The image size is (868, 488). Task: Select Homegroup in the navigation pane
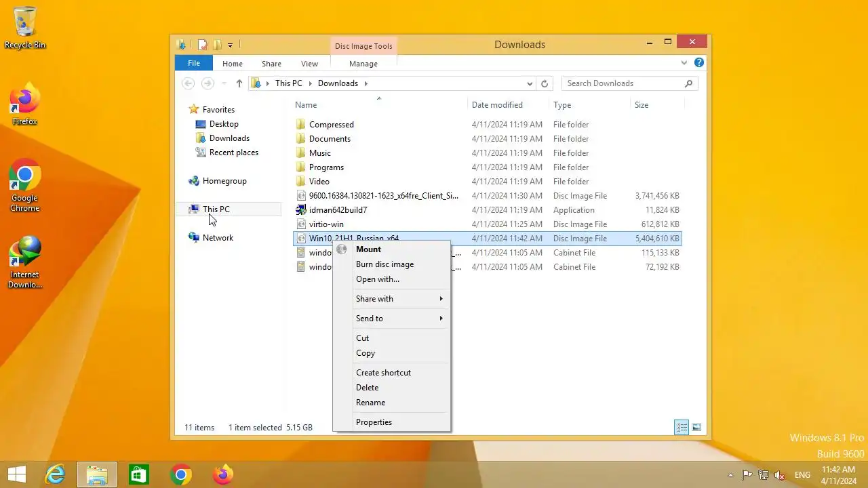click(x=224, y=181)
